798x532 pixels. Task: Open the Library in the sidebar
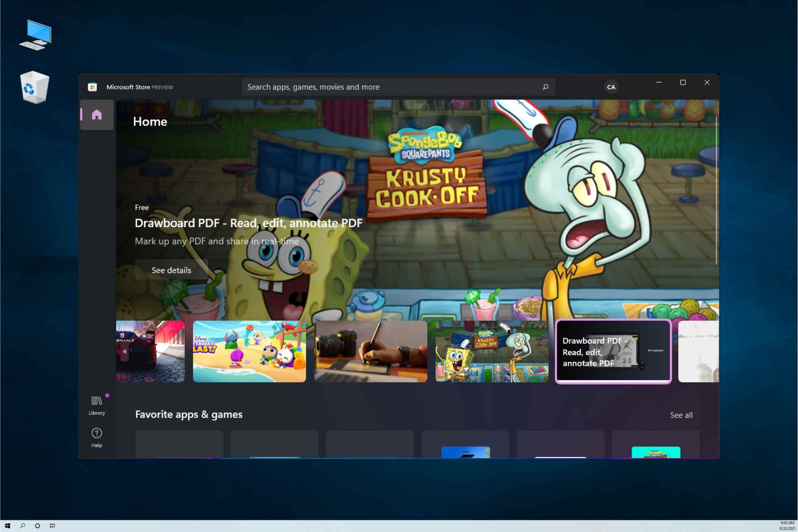(97, 405)
